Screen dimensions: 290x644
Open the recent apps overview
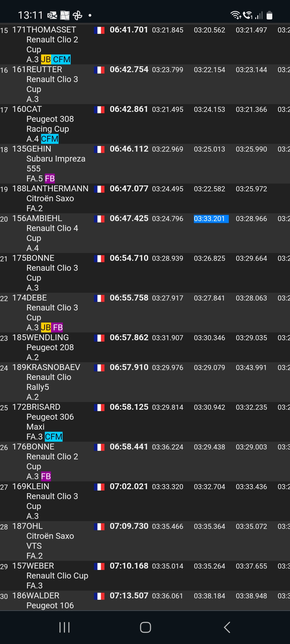64,627
